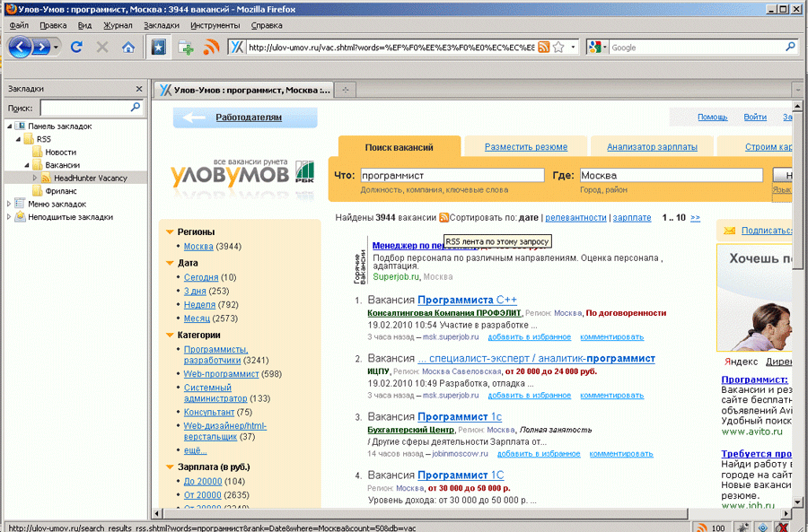Open the list-all-tabs dropdown arrow

[x=798, y=90]
